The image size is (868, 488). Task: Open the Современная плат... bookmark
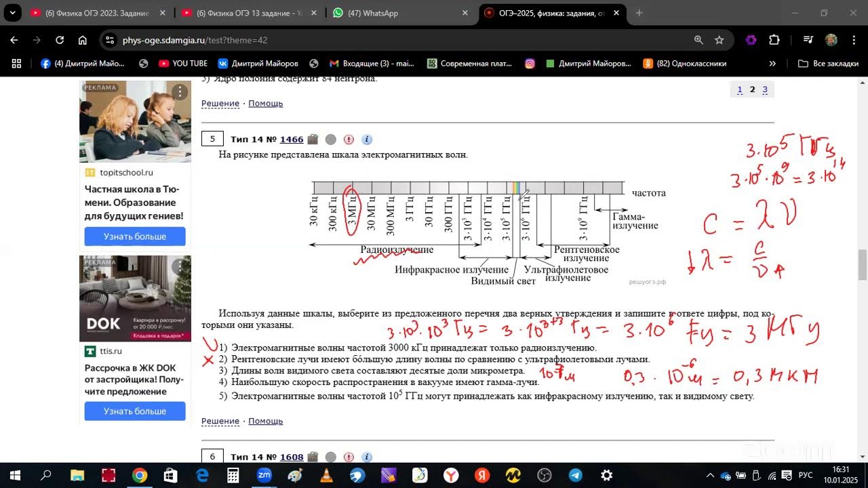(x=469, y=63)
